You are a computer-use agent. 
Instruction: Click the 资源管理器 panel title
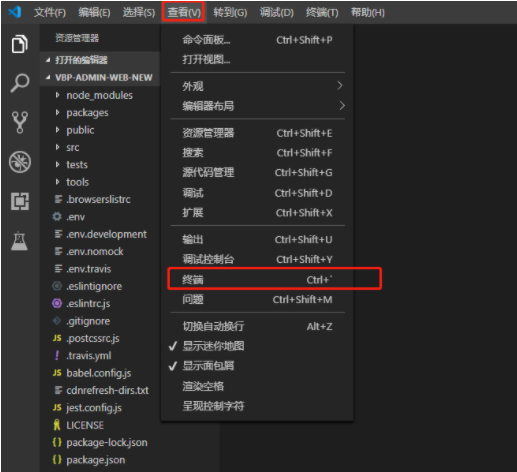click(x=77, y=38)
